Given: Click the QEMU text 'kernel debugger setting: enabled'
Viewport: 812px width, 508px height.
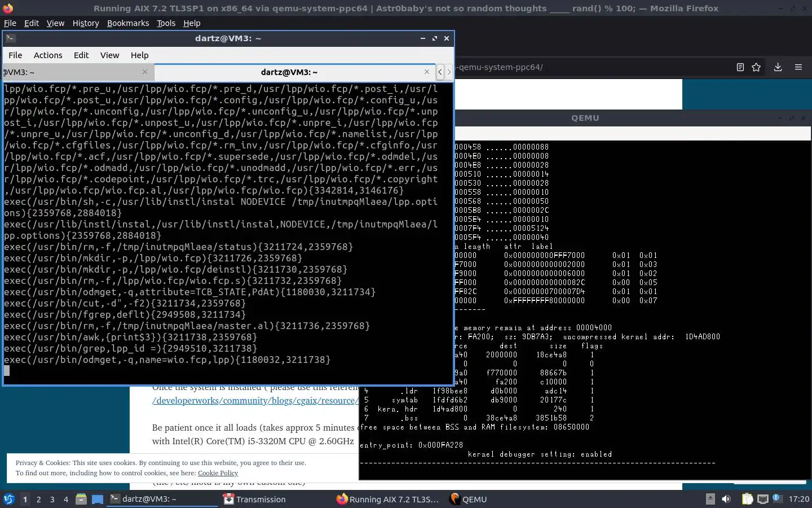Looking at the screenshot, I should [540, 454].
